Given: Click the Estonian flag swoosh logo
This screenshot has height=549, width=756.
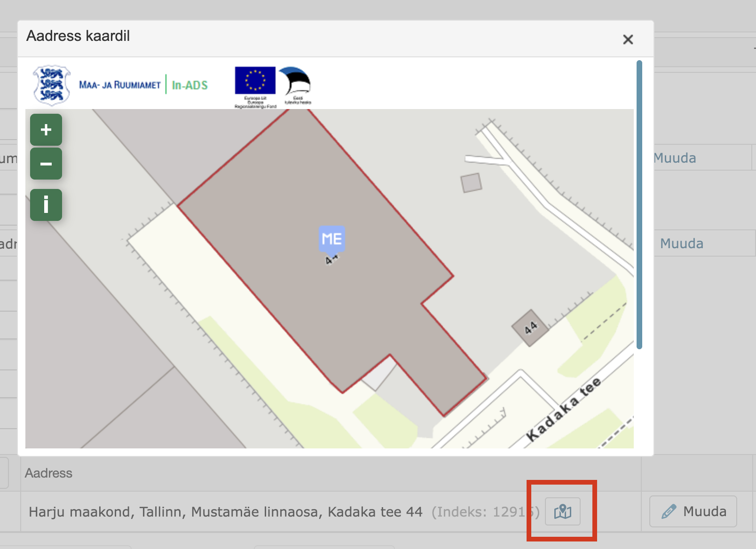Looking at the screenshot, I should click(x=296, y=82).
